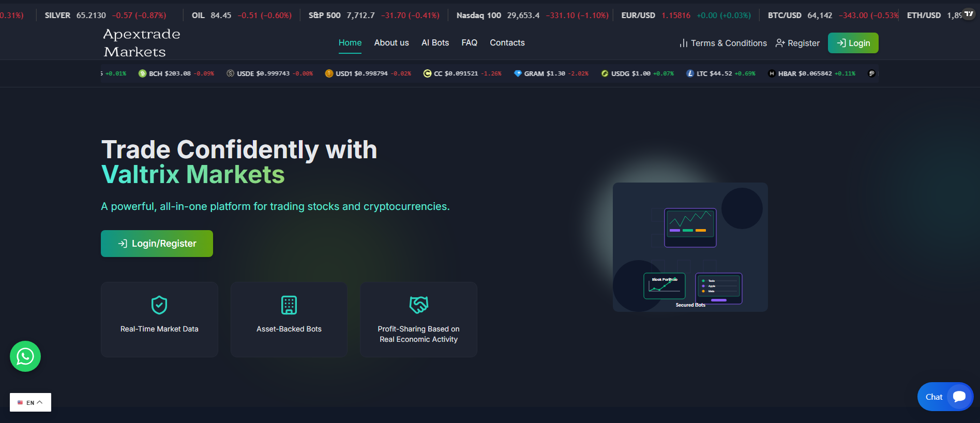Screen dimensions: 980x423
Task: Click the OIL quote in top ticker
Action: point(242,16)
